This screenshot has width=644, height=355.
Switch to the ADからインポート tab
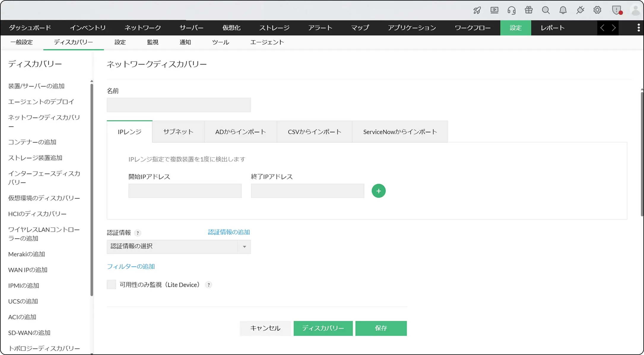pos(240,132)
